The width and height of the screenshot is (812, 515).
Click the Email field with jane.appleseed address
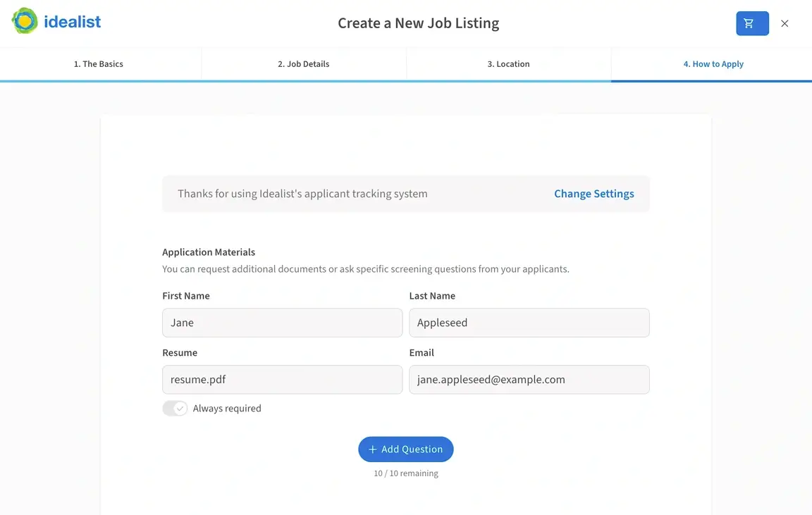click(x=529, y=379)
